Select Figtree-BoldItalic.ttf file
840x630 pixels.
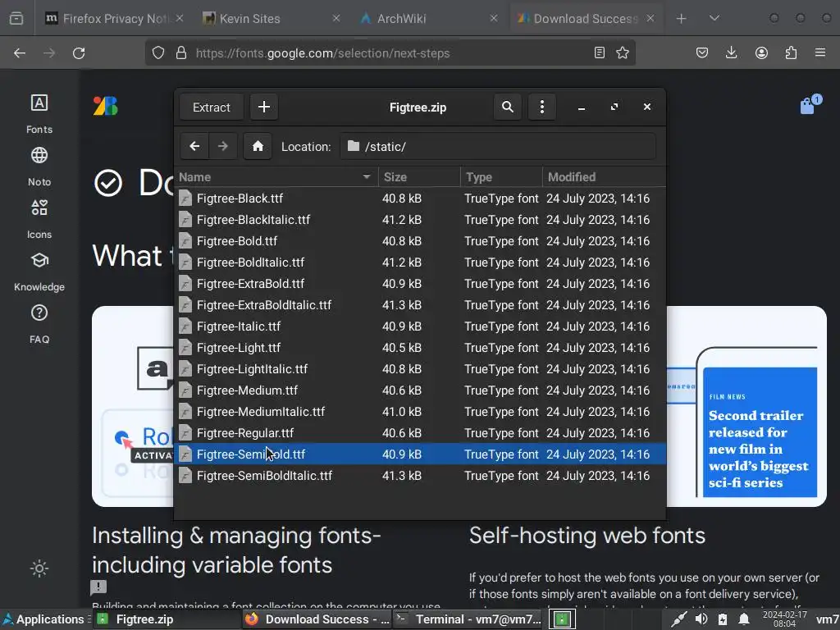pos(420,262)
